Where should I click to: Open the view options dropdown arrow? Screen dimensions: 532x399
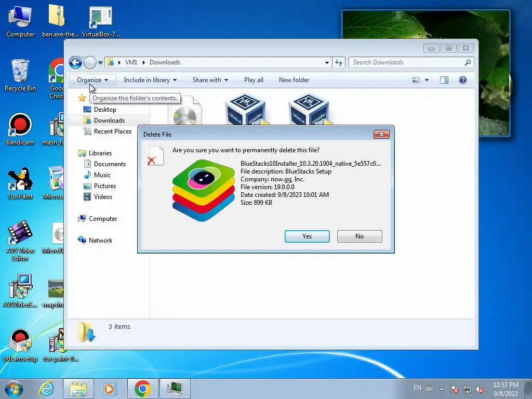click(427, 80)
